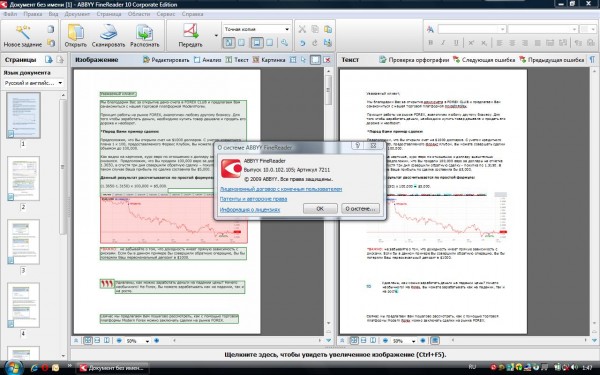Click the wrench options icon in main toolbar
The image size is (600, 375).
(284, 43)
